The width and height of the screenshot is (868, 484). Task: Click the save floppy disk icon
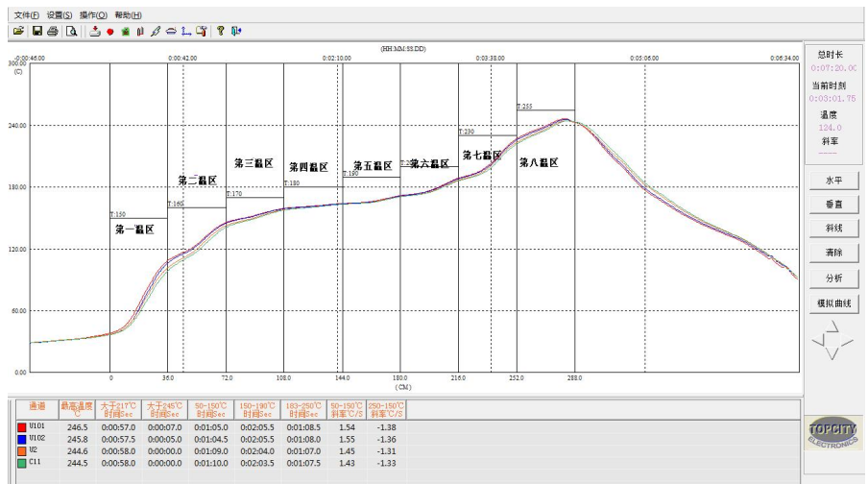pos(36,31)
